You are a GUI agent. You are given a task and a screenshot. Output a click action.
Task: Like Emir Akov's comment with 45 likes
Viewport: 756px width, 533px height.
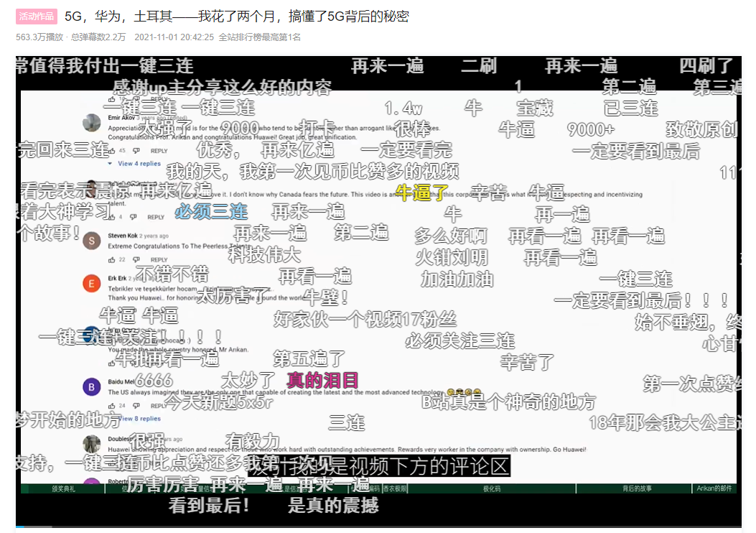(112, 151)
